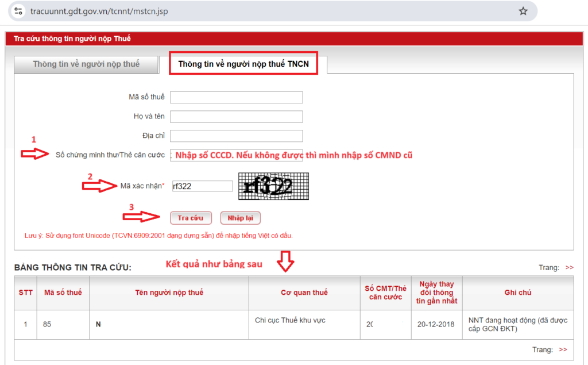Open site information icon in address bar

point(18,11)
